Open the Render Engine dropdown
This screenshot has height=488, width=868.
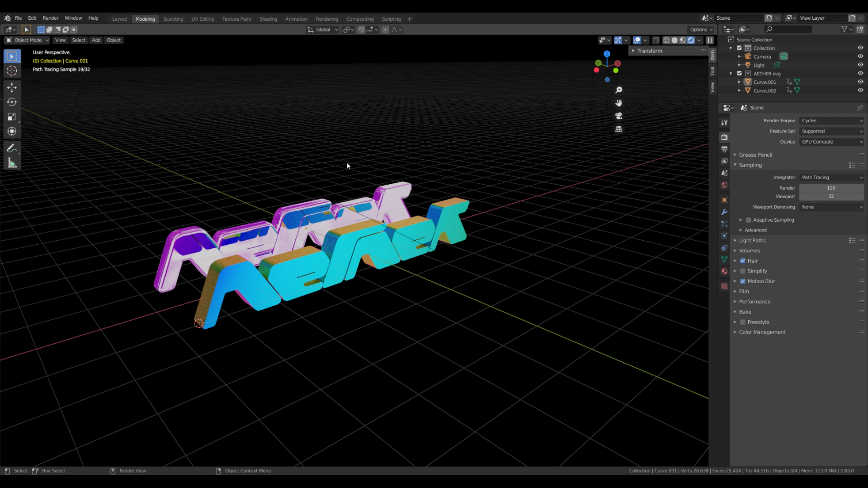pyautogui.click(x=831, y=121)
